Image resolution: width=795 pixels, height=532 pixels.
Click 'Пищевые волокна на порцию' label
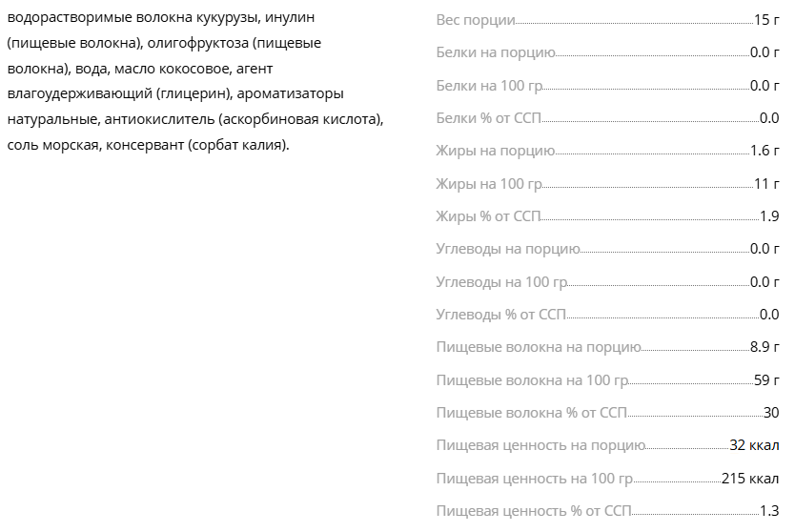(539, 347)
